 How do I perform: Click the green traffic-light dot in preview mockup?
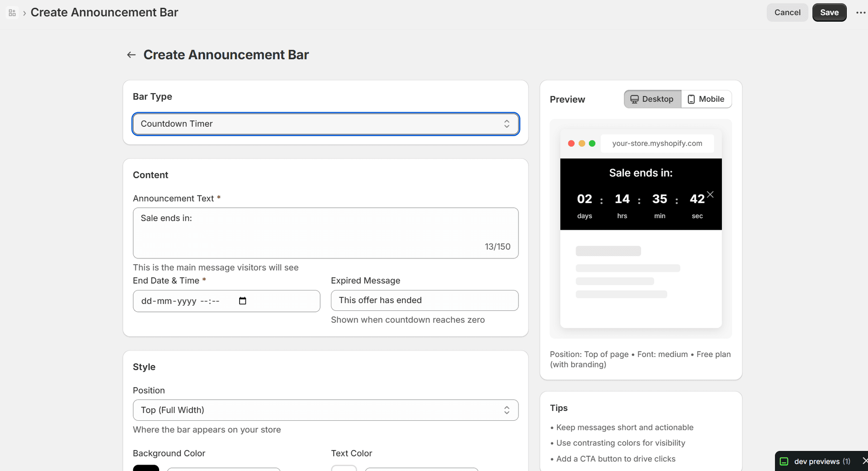tap(592, 143)
